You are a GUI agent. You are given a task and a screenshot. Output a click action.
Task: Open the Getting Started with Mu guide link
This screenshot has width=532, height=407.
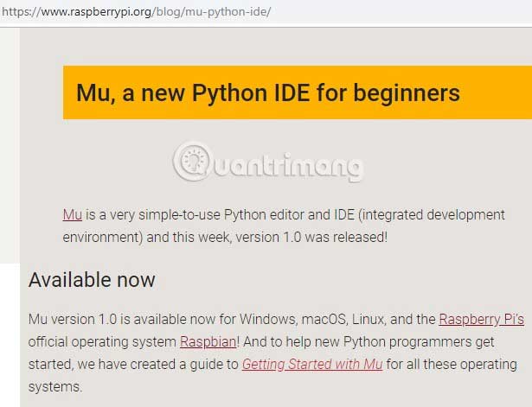click(312, 365)
